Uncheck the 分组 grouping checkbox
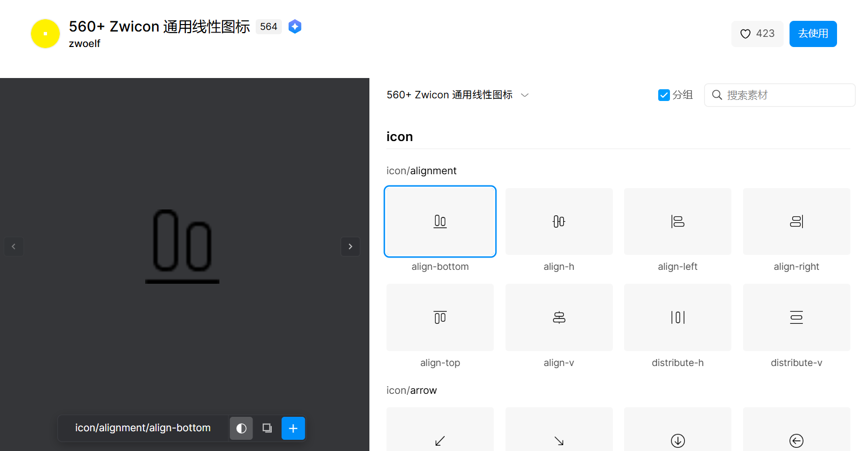The image size is (868, 451). (664, 95)
